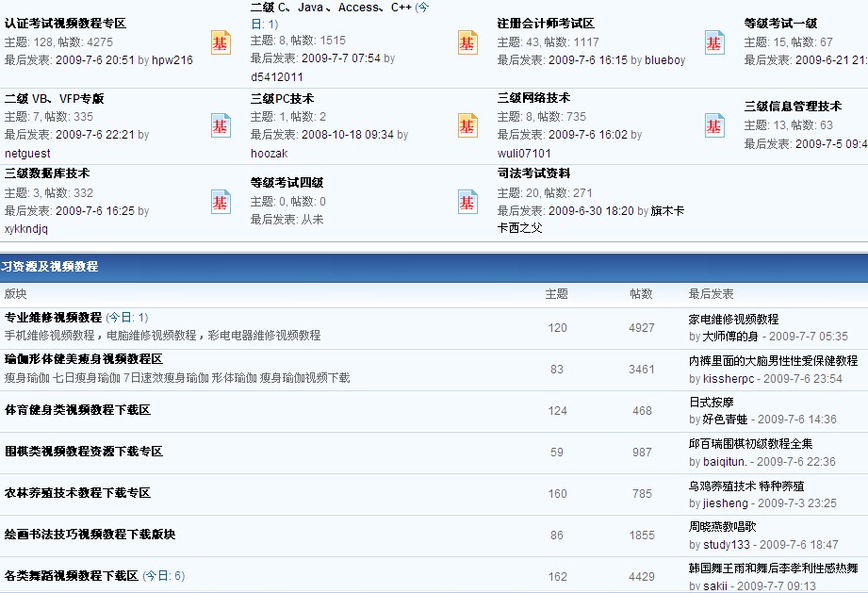View last post 家电维修视频教程
Viewport: 868px width, 593px height.
733,320
